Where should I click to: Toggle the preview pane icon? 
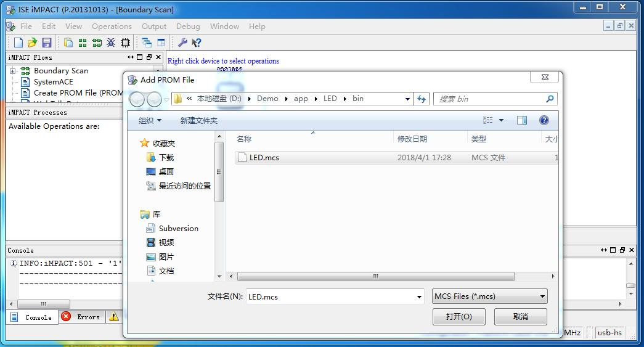click(x=522, y=120)
